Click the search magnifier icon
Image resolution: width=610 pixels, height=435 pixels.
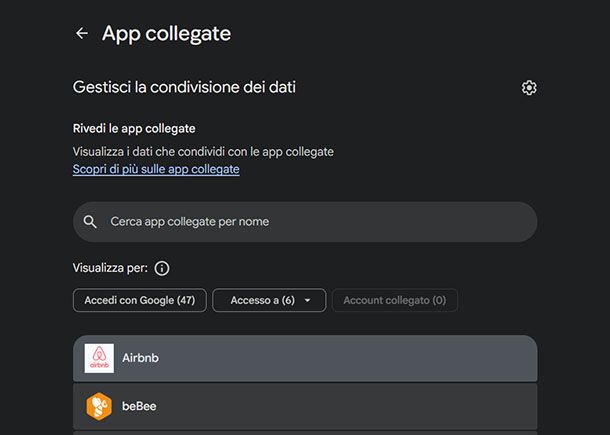tap(90, 222)
